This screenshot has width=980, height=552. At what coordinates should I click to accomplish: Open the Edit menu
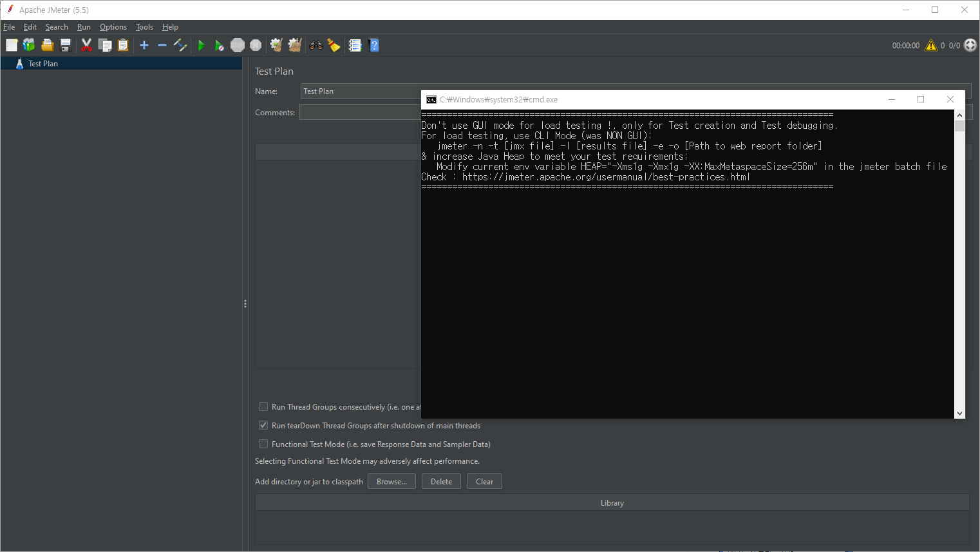pos(30,27)
